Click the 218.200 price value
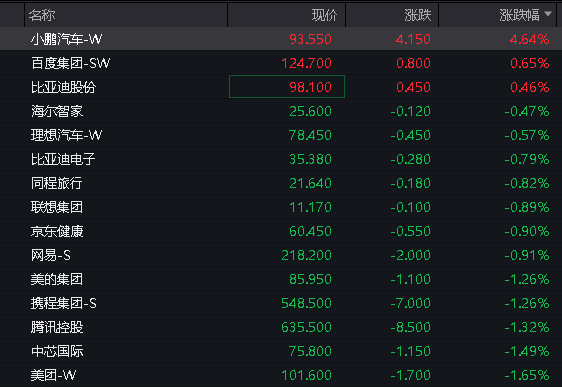 click(x=306, y=255)
